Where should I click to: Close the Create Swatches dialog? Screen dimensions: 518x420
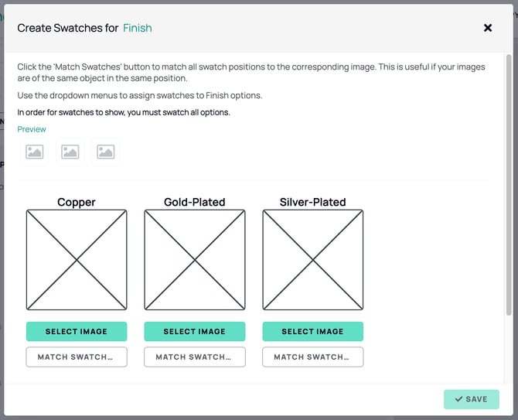488,28
